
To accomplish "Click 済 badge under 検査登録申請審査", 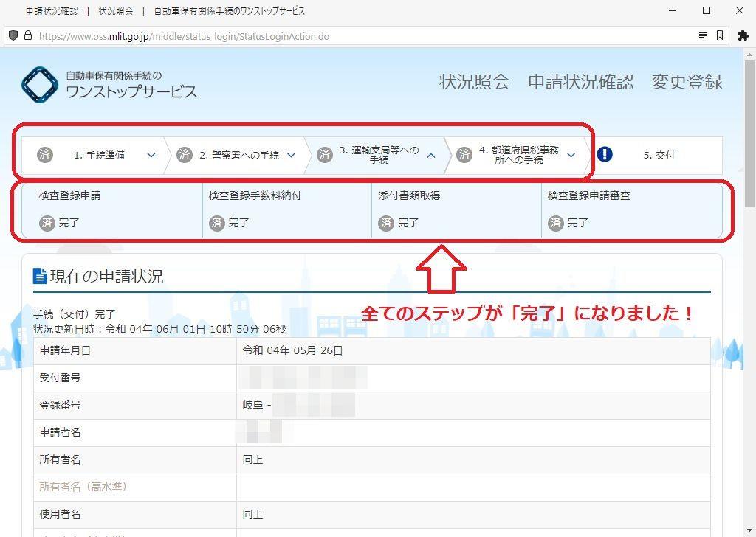I will coord(556,223).
